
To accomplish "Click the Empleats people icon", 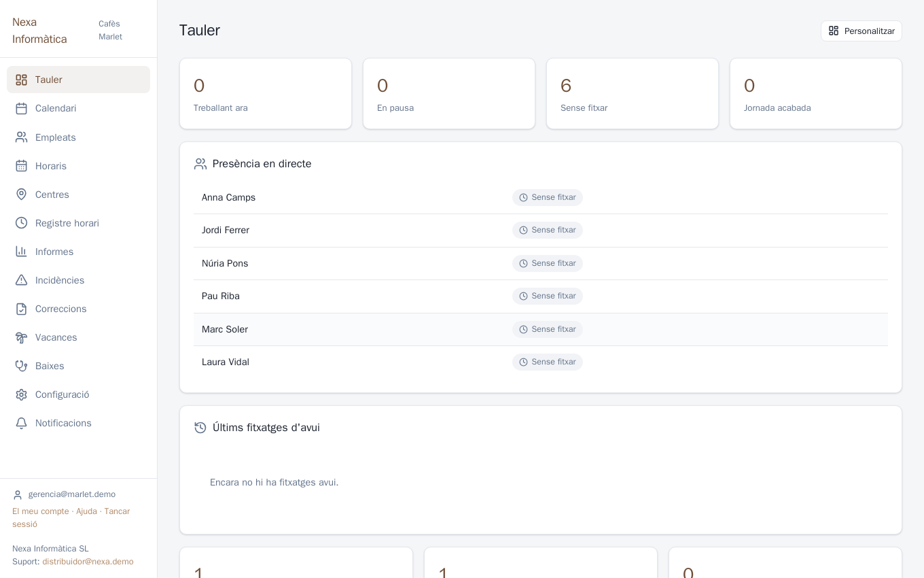I will 22,137.
